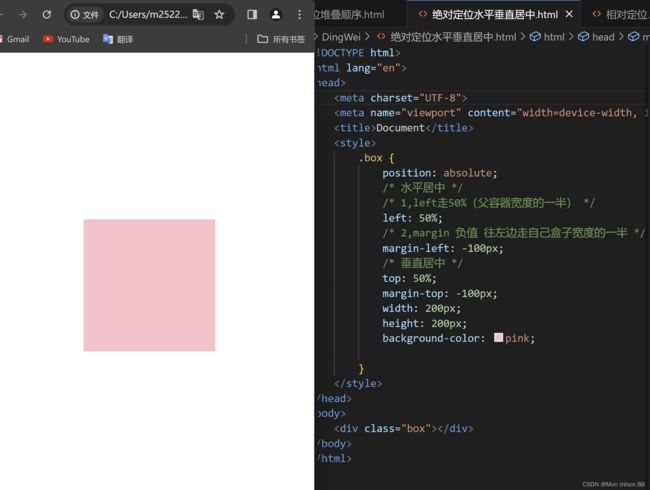Click the <title>Document</title> line
650x490 pixels.
[x=403, y=128]
